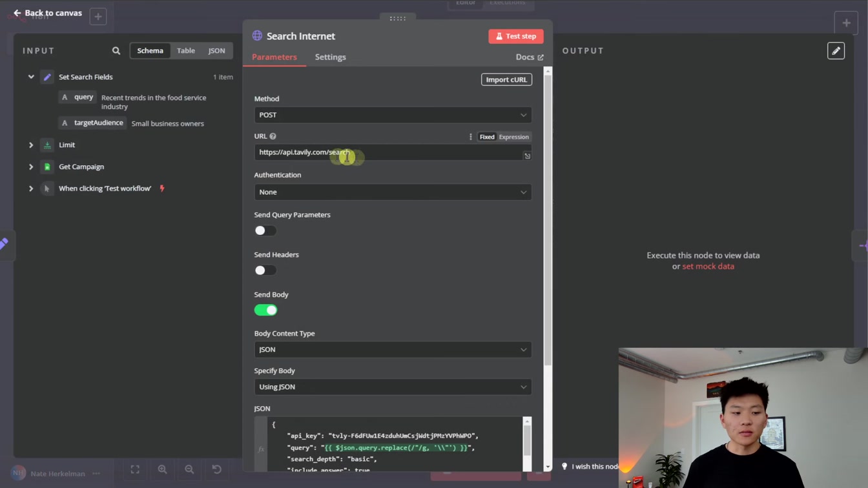The height and width of the screenshot is (488, 868).
Task: Click the plus button beside canvas title
Action: tap(98, 17)
